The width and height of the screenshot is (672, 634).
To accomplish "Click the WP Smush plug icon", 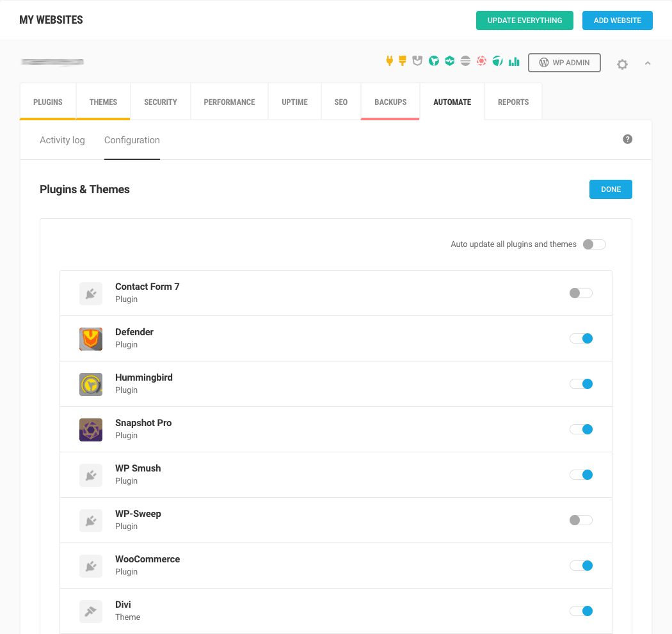I will coord(91,475).
